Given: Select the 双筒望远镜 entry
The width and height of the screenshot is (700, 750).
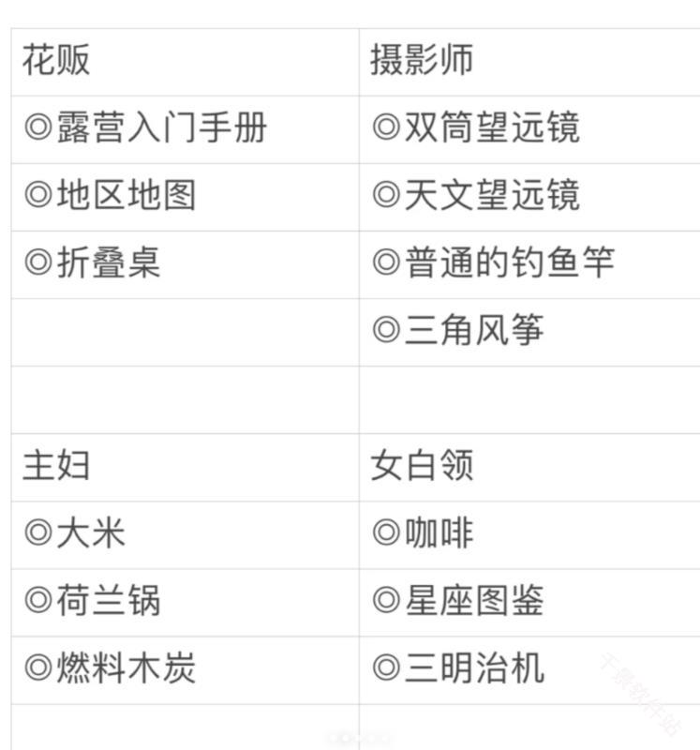Looking at the screenshot, I should click(x=492, y=128).
